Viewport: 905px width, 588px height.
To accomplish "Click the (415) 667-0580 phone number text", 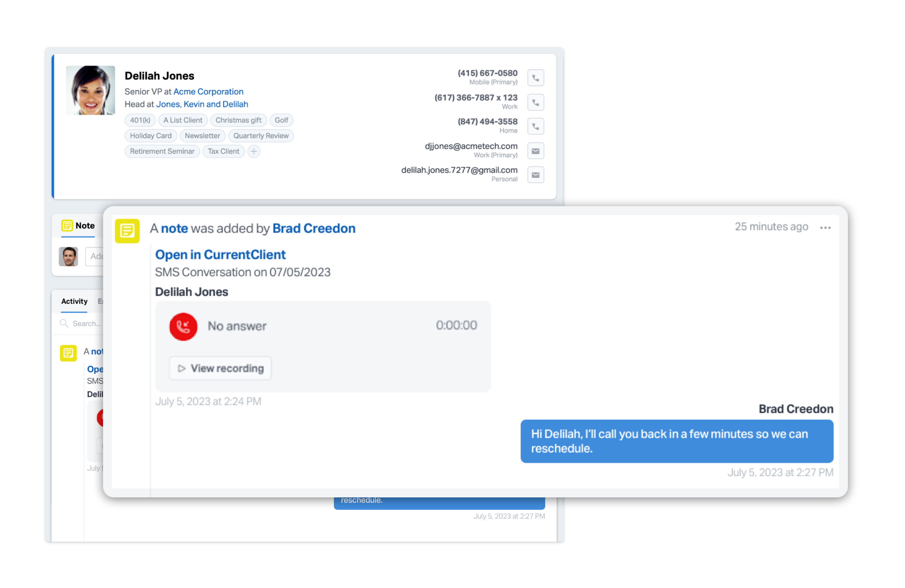I will tap(487, 73).
